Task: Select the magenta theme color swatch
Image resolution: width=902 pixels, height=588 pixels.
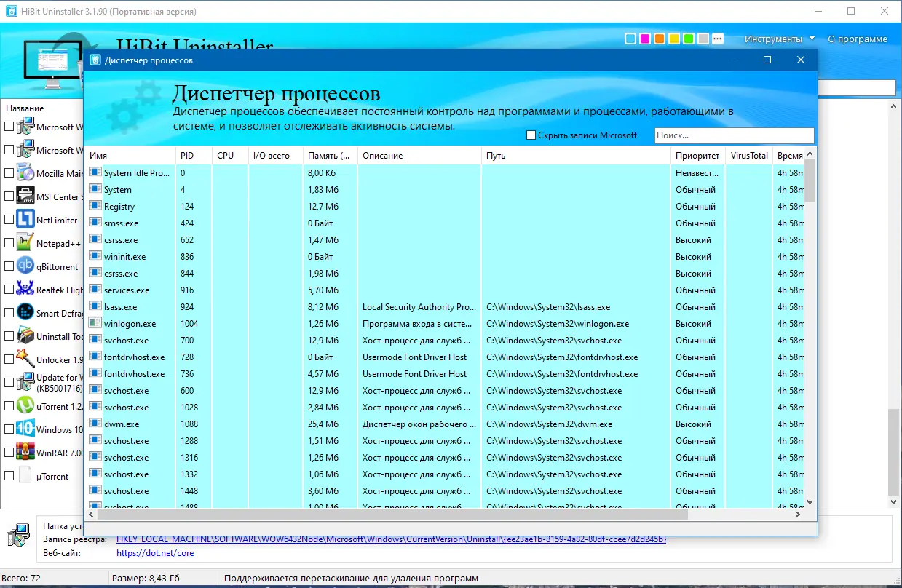Action: click(x=645, y=39)
